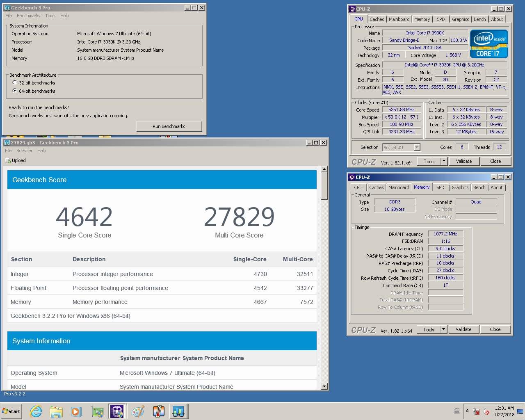The image size is (525, 420).
Task: Open About tab in CPU-Z processor window
Action: 497,19
